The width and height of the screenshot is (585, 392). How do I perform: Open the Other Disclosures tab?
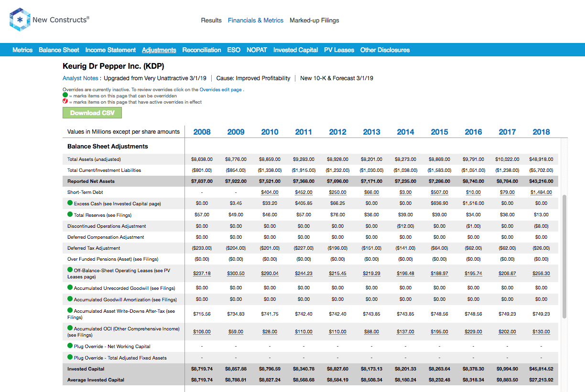[385, 50]
